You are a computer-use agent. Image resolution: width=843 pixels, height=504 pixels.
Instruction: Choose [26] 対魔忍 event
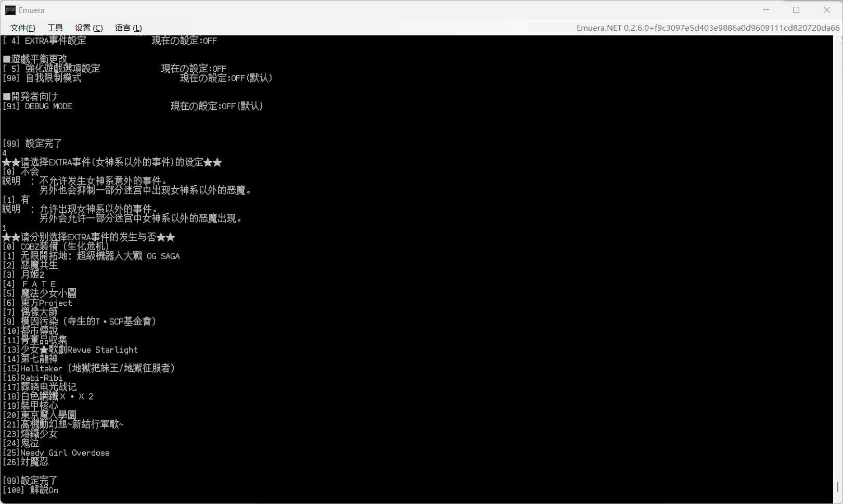click(25, 462)
